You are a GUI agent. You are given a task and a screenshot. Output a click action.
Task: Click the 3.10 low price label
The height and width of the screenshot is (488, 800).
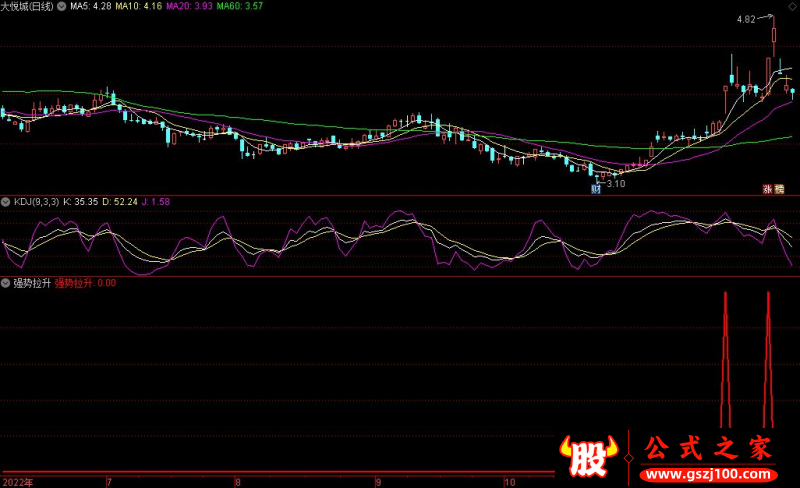[616, 183]
